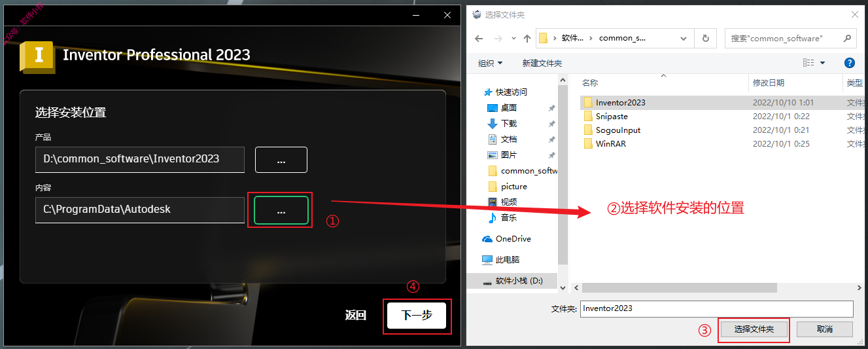This screenshot has width=868, height=349.
Task: Open recent locations dropdown arrow
Action: (514, 39)
